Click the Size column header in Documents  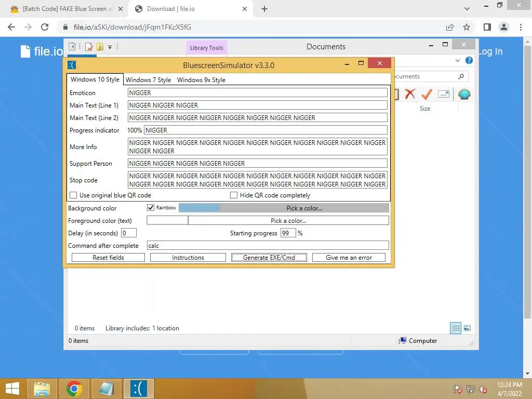point(425,108)
